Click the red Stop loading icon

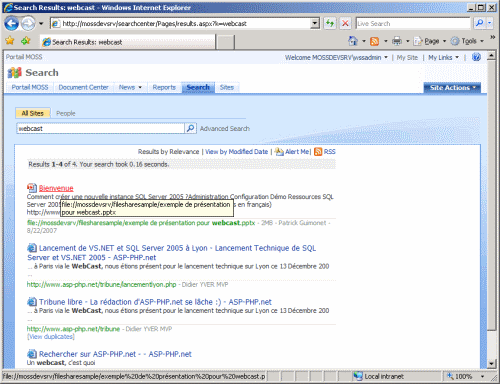tap(345, 23)
